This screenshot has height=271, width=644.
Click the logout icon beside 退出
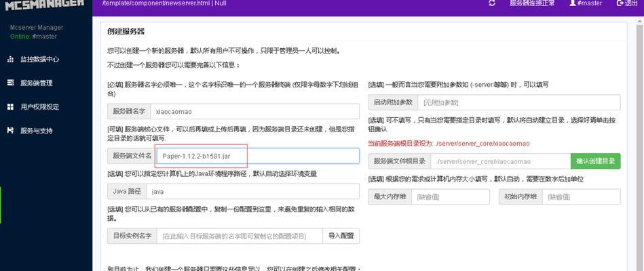(620, 3)
